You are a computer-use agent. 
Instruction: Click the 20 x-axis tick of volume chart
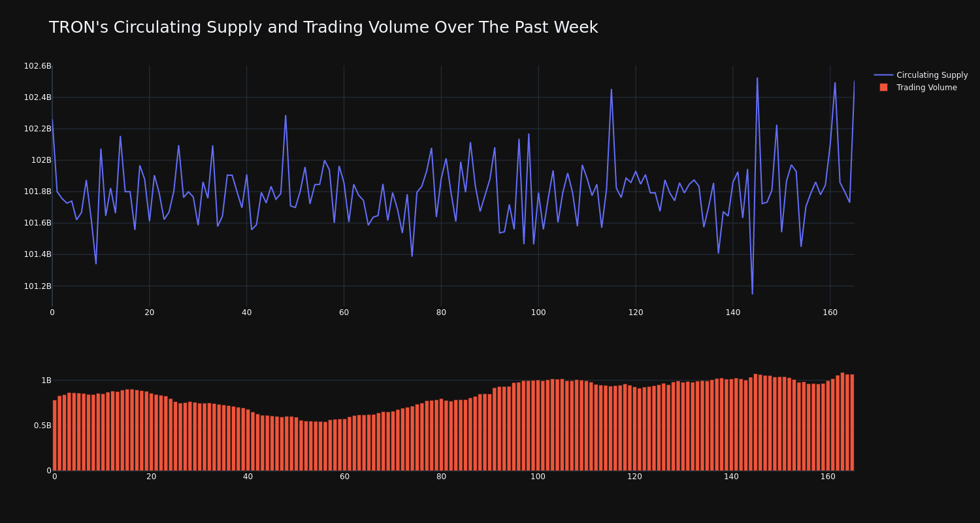(152, 477)
